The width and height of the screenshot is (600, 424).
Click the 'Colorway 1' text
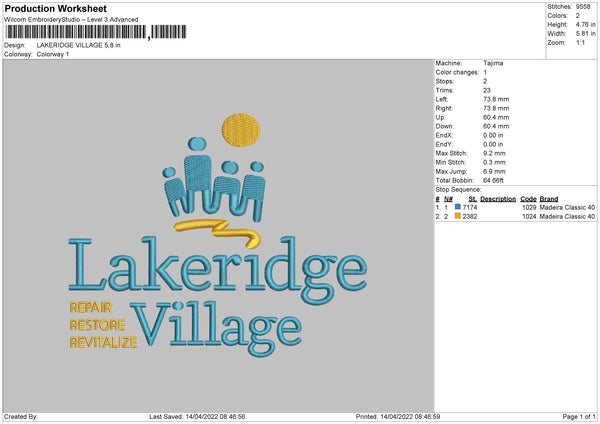tap(53, 54)
